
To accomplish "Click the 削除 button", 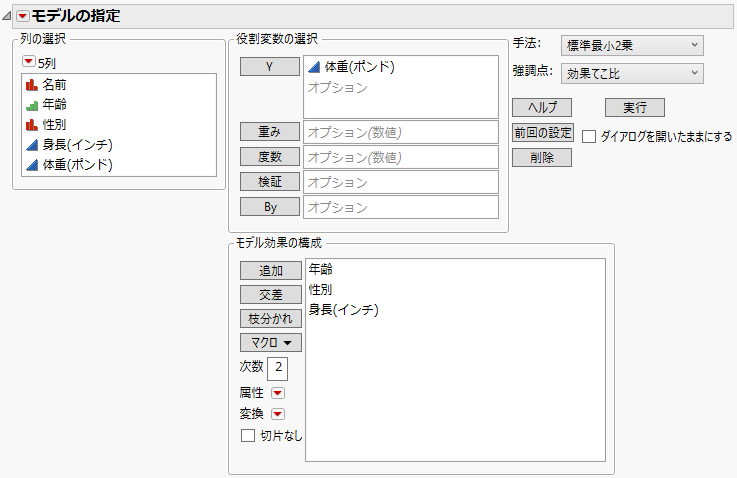I will pyautogui.click(x=542, y=158).
